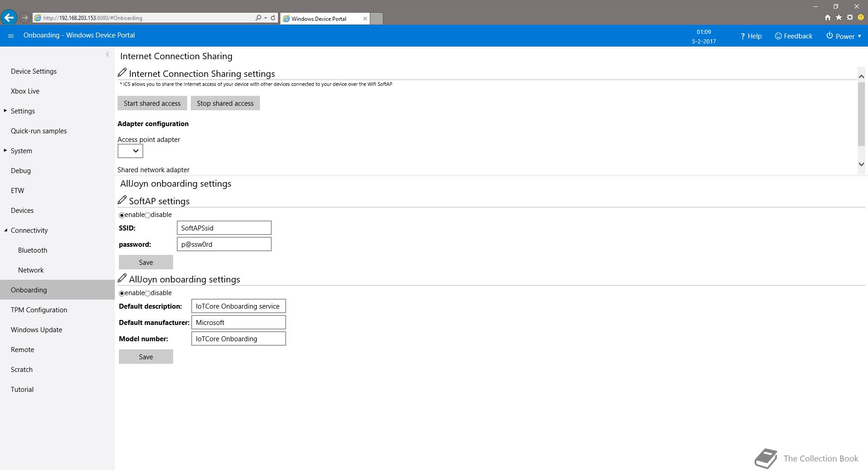Click the address bar search magnifier

pos(258,18)
